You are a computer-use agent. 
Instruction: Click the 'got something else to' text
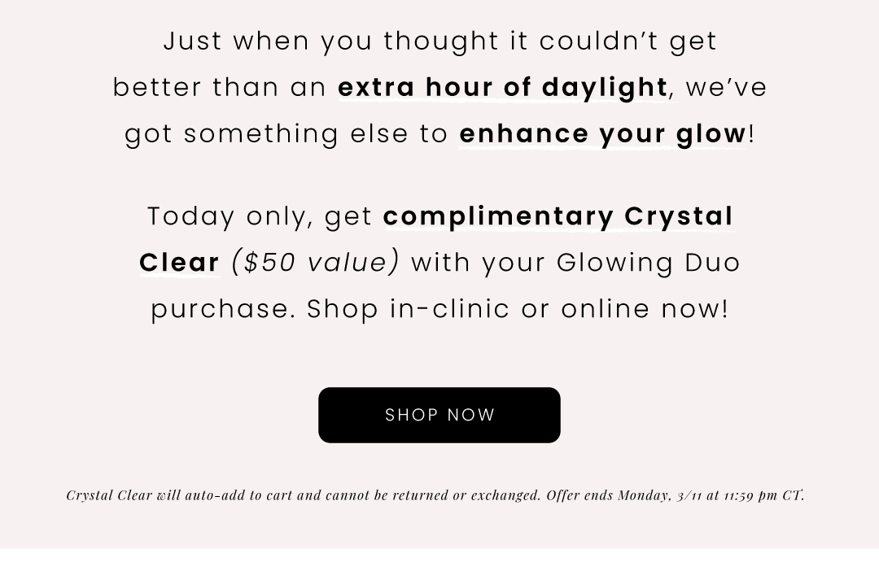point(287,134)
